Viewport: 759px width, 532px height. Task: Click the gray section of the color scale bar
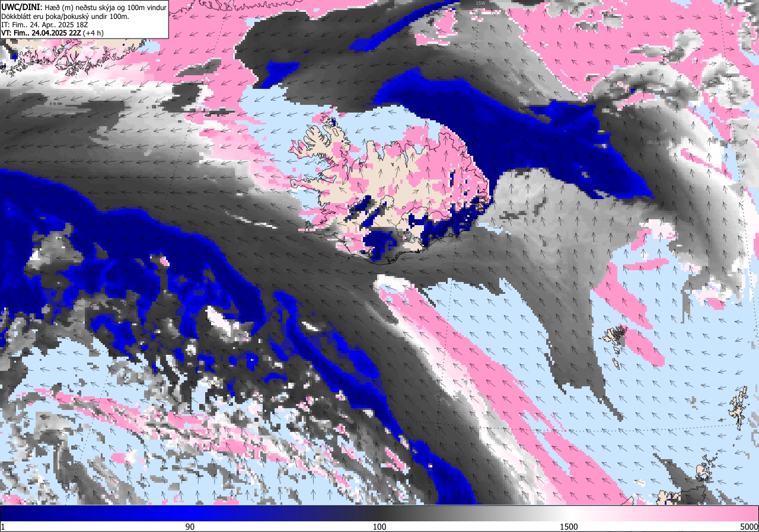tap(451, 513)
